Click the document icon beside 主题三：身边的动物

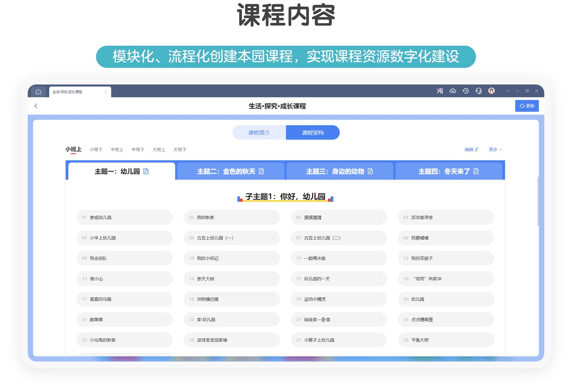tap(371, 171)
